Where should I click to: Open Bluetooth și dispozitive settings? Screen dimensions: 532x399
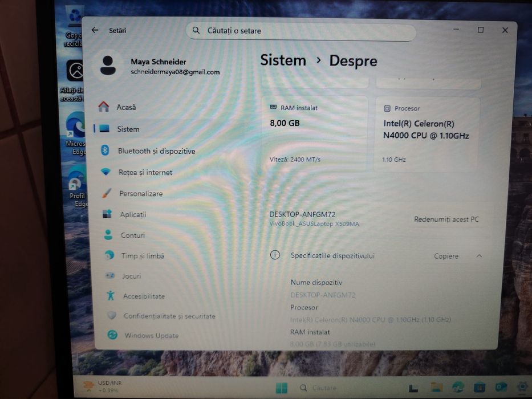[x=157, y=150]
